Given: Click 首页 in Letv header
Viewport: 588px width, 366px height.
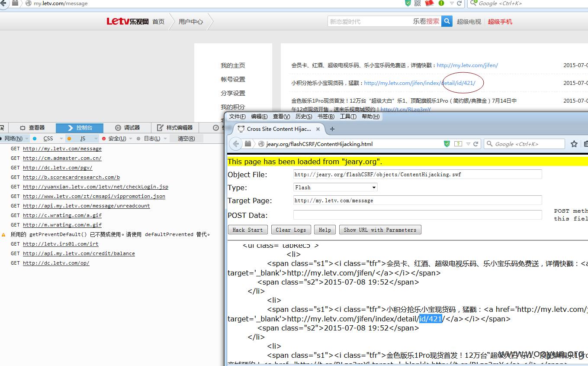Looking at the screenshot, I should pos(158,21).
